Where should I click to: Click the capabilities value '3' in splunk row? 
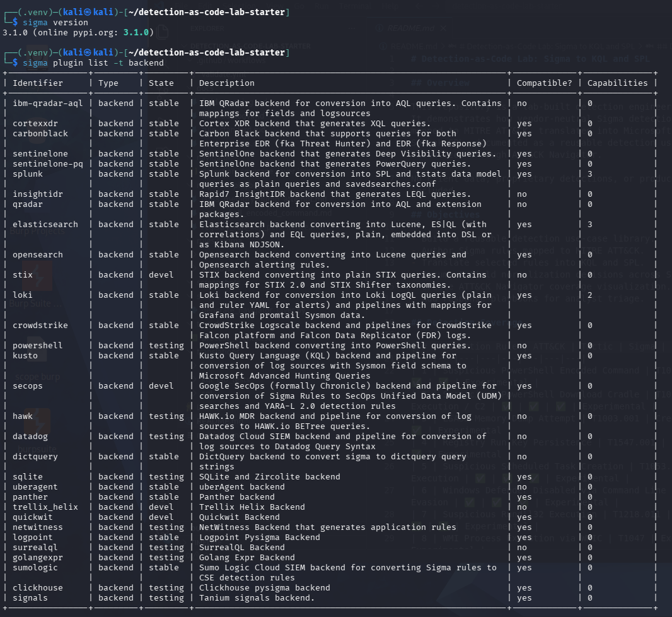point(589,174)
